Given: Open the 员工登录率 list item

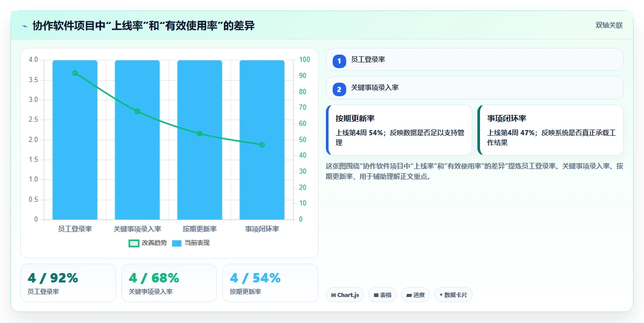Looking at the screenshot, I should click(x=474, y=59).
